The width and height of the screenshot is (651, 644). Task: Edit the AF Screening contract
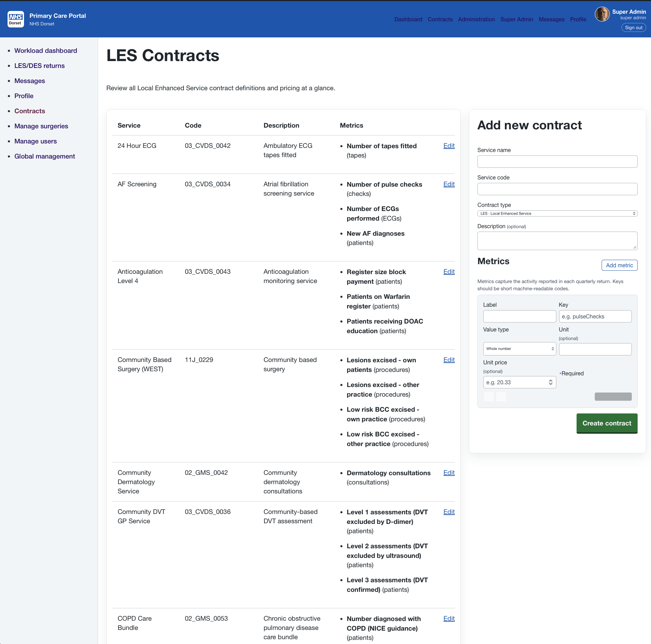point(449,184)
